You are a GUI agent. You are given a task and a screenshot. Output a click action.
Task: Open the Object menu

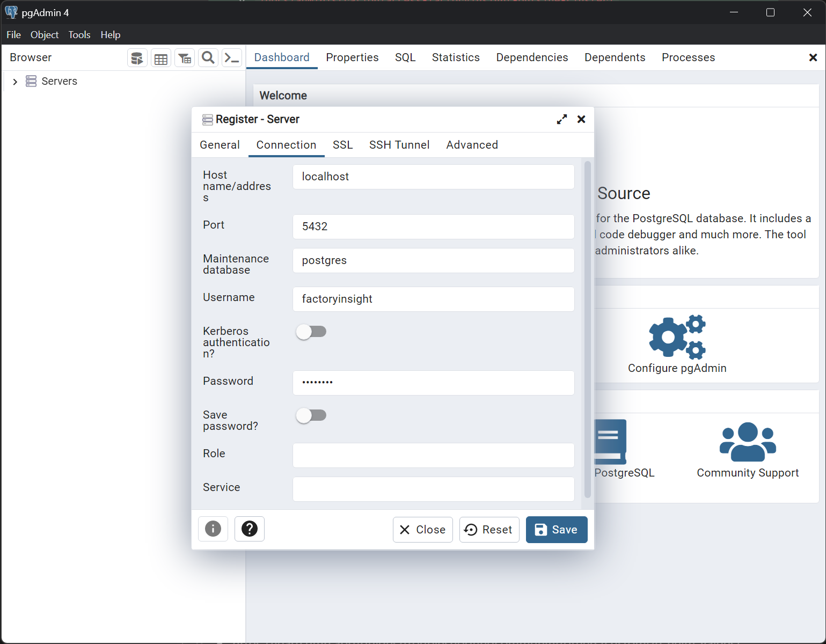pos(45,34)
